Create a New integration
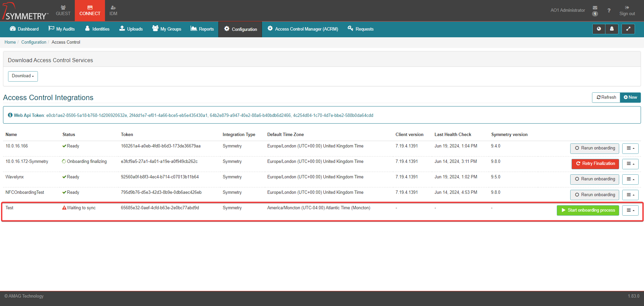The image size is (644, 306). [x=630, y=97]
